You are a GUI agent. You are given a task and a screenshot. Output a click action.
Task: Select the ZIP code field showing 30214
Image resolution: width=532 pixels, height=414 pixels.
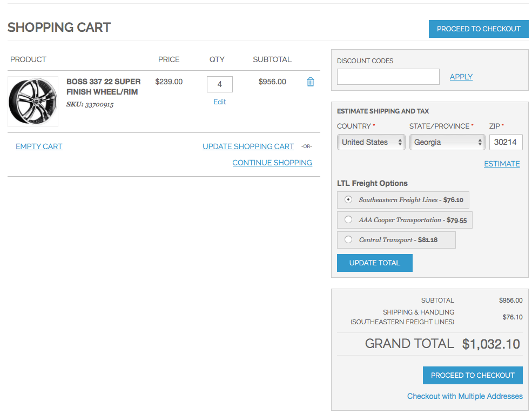tap(506, 142)
